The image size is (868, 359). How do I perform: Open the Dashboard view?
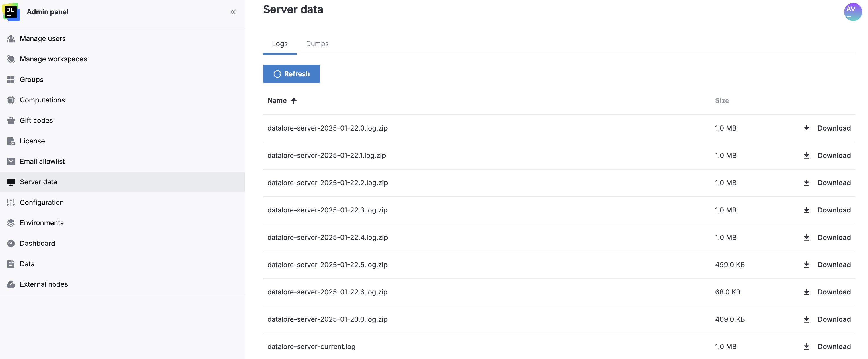coord(37,243)
